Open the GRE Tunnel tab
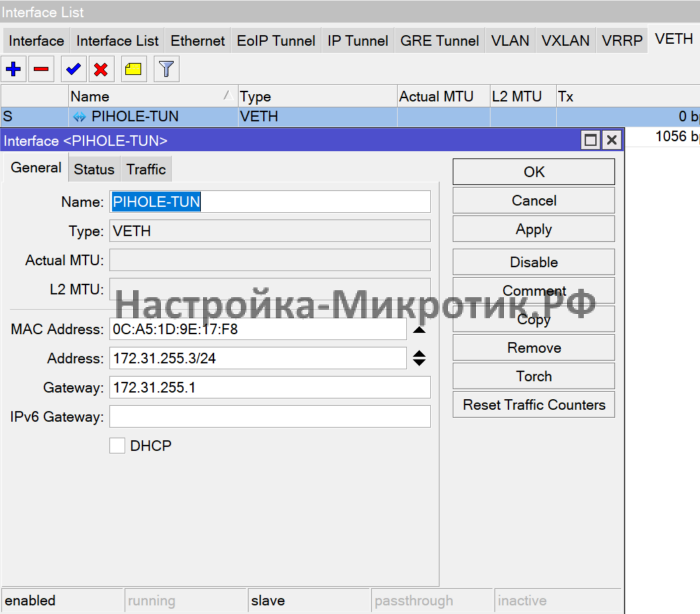This screenshot has height=614, width=700. [439, 41]
